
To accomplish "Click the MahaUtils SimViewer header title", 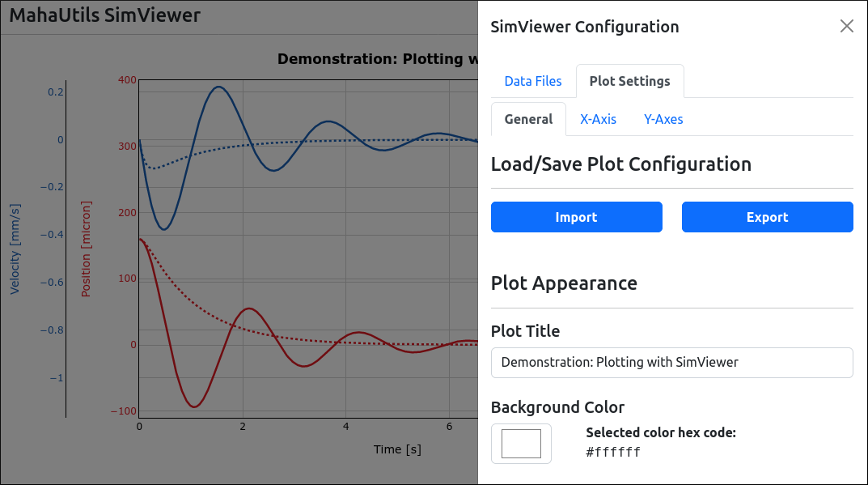I will click(x=105, y=15).
